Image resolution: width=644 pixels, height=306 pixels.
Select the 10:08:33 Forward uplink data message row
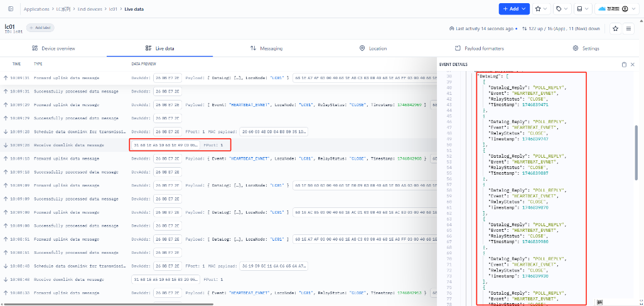point(218,293)
